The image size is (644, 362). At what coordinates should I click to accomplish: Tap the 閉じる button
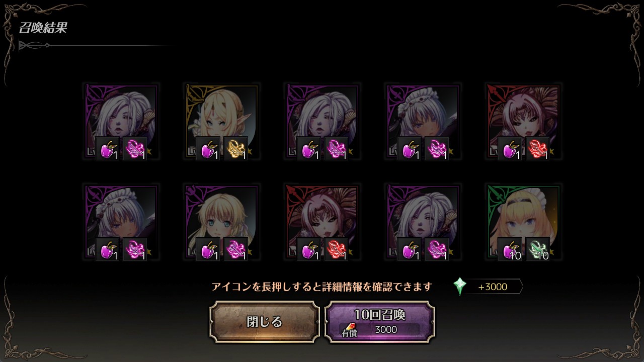[265, 322]
